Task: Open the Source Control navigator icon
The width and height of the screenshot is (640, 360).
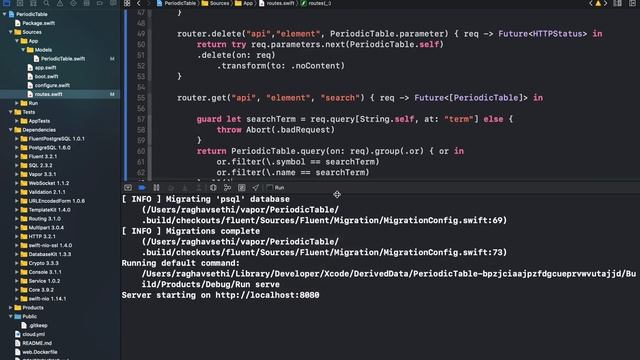Action: pos(20,3)
